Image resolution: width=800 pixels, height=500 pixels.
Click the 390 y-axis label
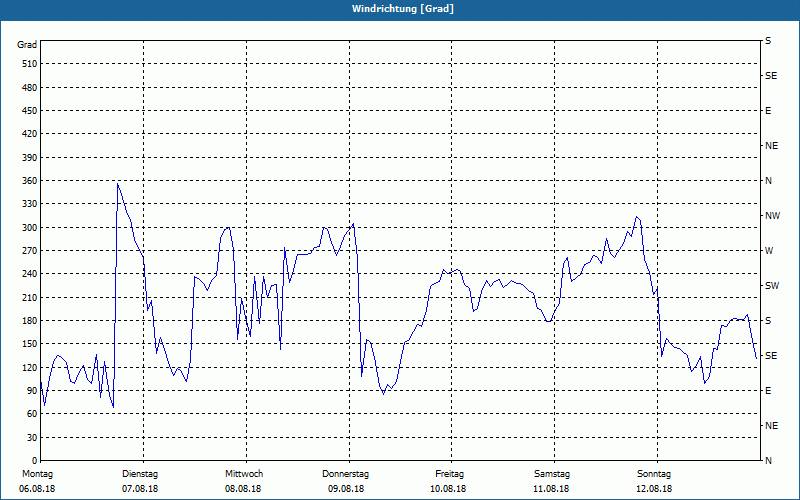pyautogui.click(x=30, y=158)
